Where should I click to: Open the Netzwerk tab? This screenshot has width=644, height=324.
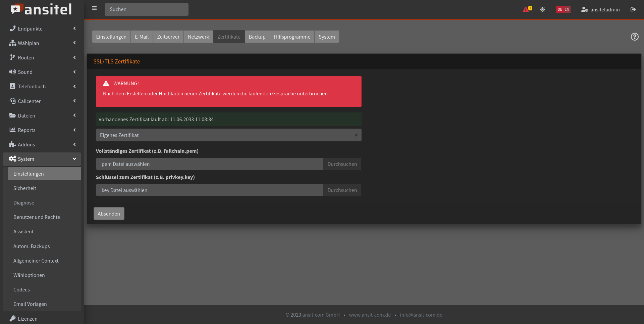(x=198, y=37)
